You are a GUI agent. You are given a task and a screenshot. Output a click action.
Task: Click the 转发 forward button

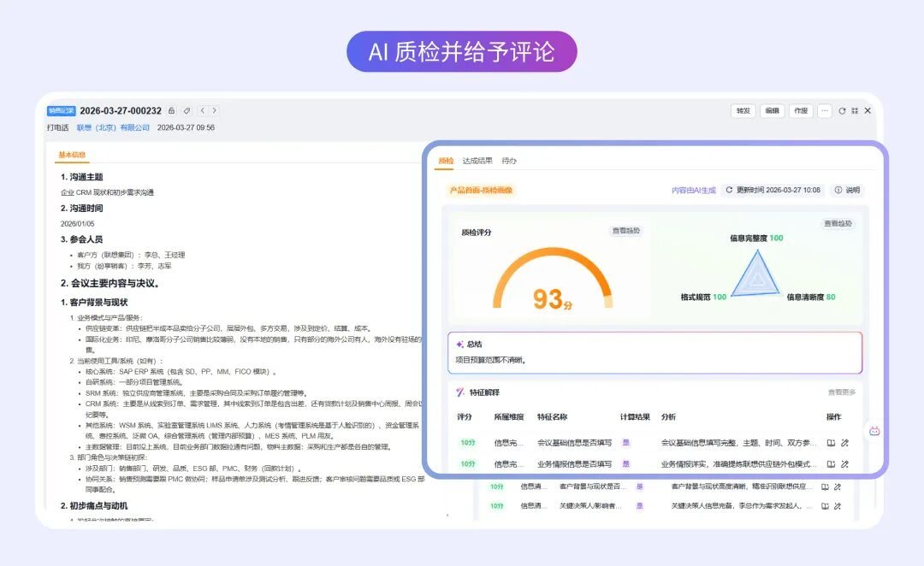(x=743, y=111)
